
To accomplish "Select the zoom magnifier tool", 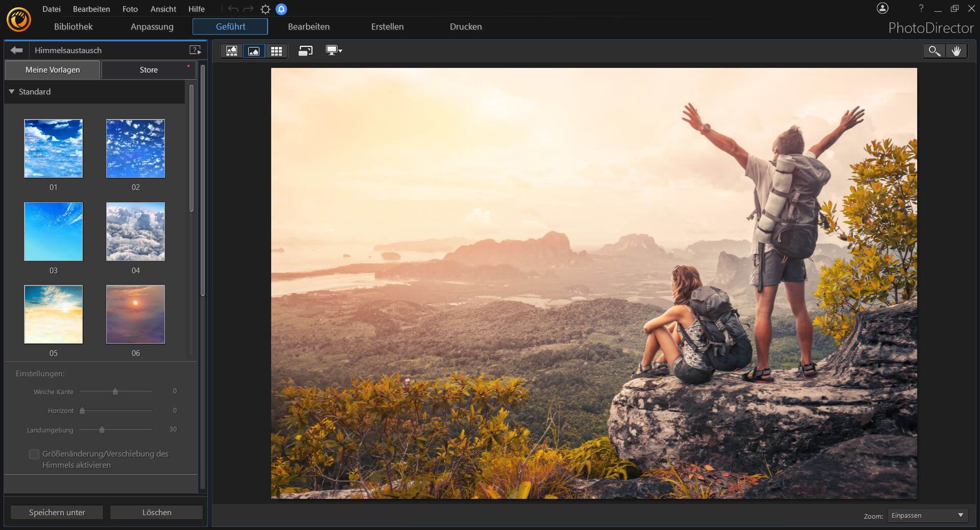I will coord(934,51).
